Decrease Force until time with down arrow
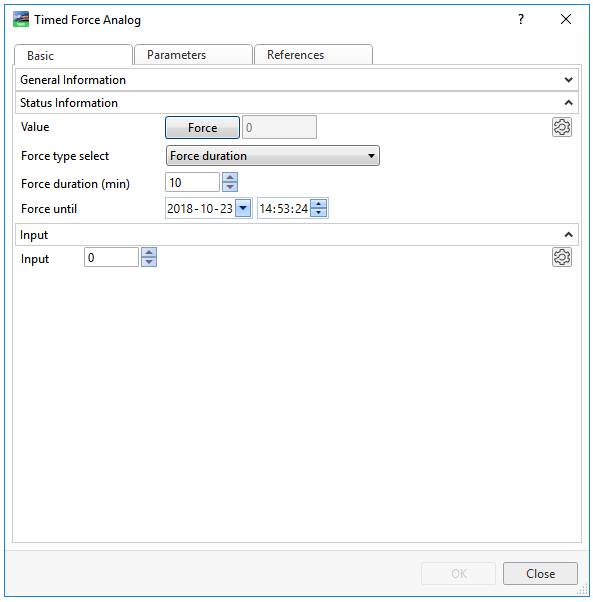Image resolution: width=593 pixels, height=602 pixels. coord(319,213)
